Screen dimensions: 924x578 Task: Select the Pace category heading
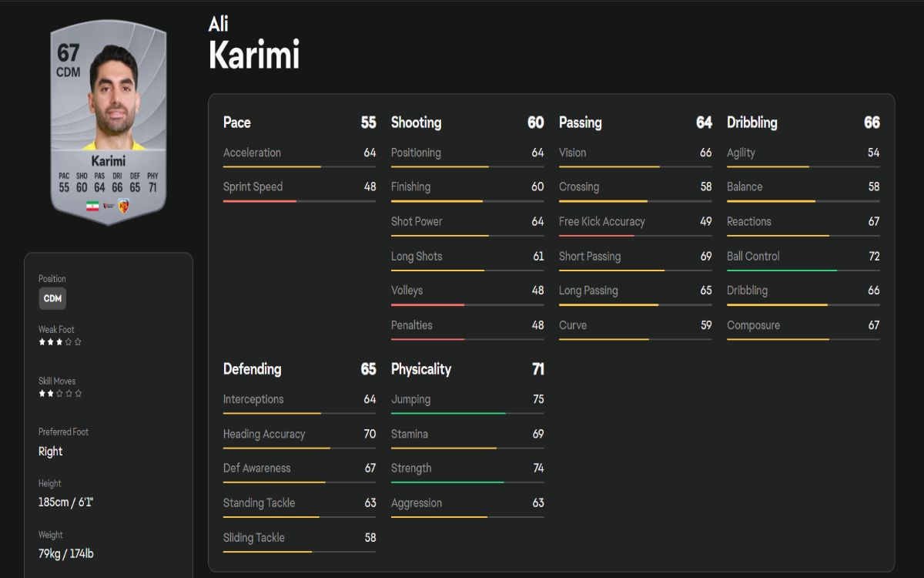[x=236, y=123]
